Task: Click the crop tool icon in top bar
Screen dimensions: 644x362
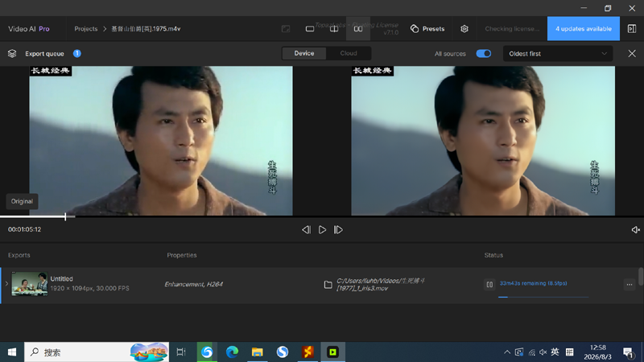Action: pos(286,29)
